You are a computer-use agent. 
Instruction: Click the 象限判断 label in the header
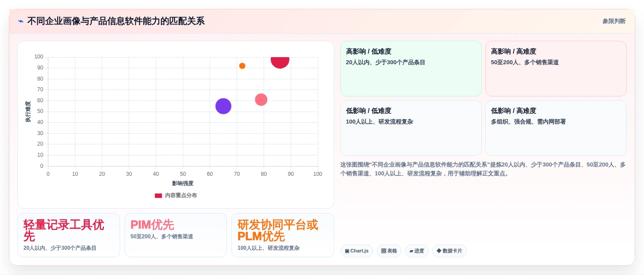coord(614,21)
